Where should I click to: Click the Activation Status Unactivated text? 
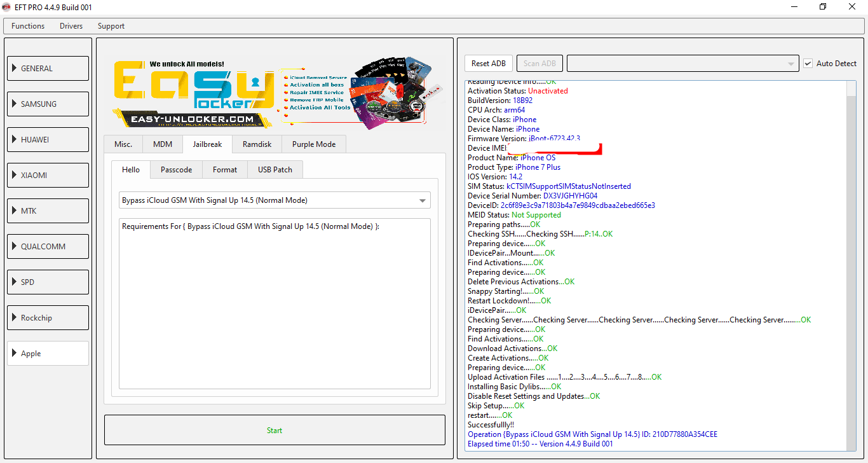[x=548, y=91]
